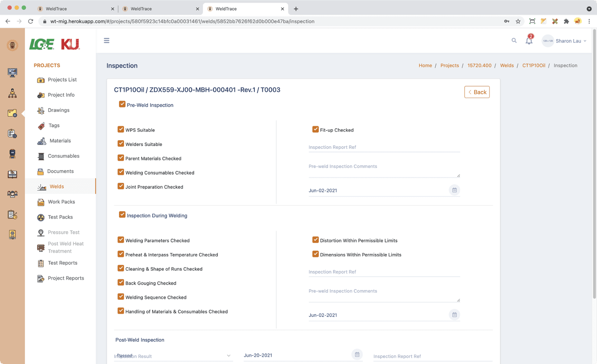The width and height of the screenshot is (597, 364).
Task: Uncheck the WPS Suitable checkbox
Action: [x=121, y=129]
